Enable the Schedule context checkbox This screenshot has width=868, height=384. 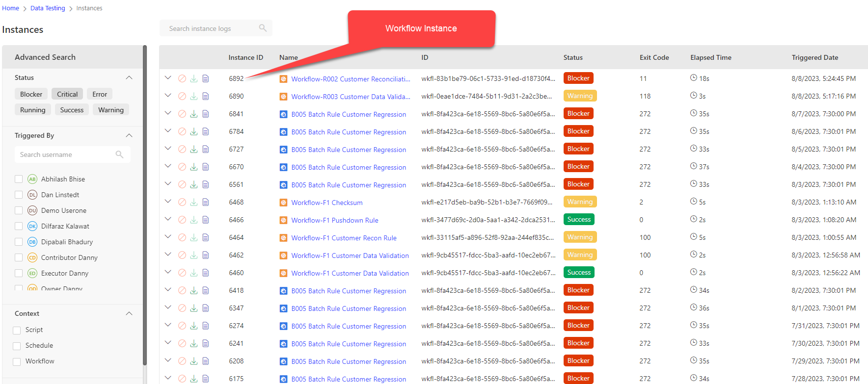17,346
